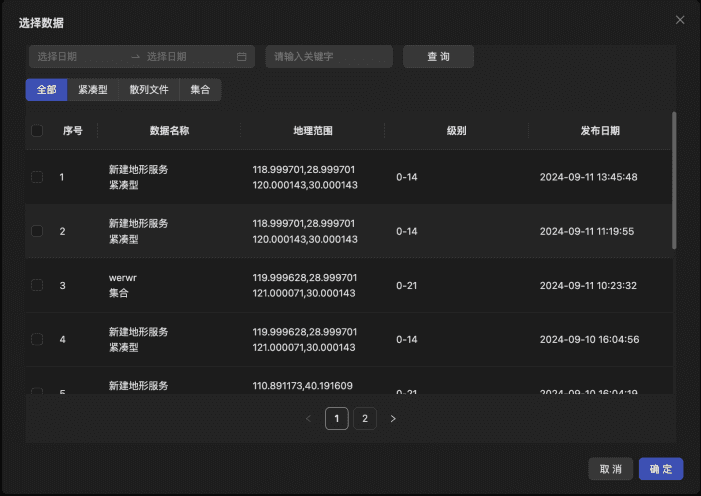This screenshot has width=701, height=496.
Task: Go to previous page using left arrow
Action: [x=308, y=419]
